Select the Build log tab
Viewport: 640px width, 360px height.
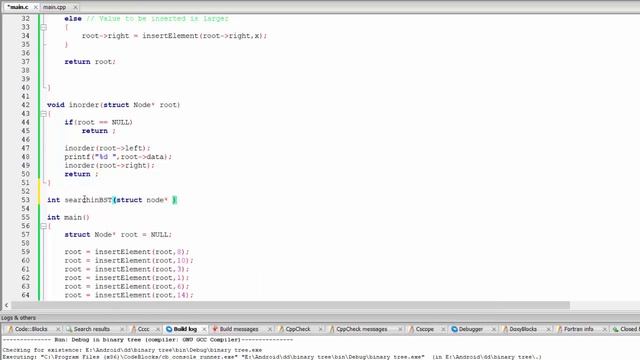(x=185, y=329)
